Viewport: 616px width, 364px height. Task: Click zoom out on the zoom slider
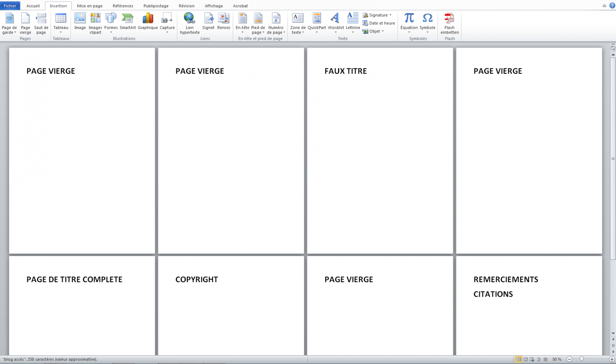pos(569,359)
